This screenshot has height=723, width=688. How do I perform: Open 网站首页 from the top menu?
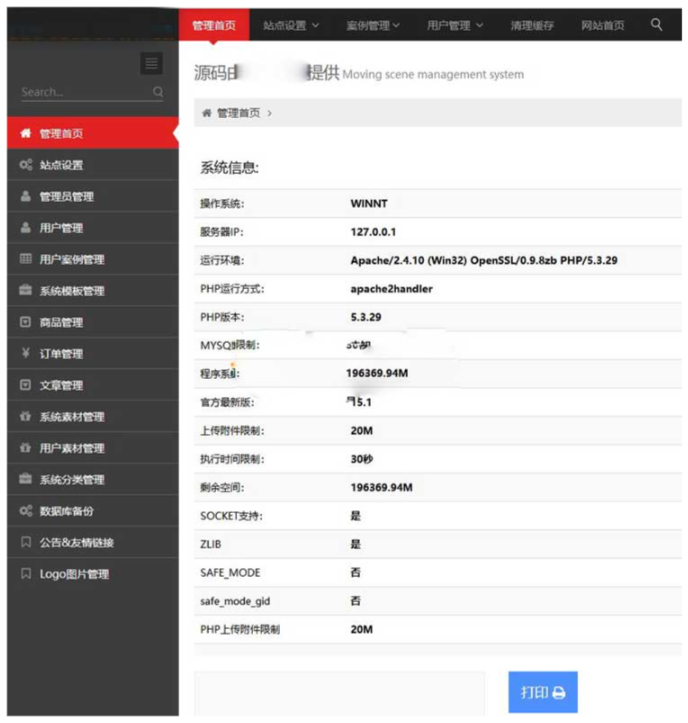(603, 25)
